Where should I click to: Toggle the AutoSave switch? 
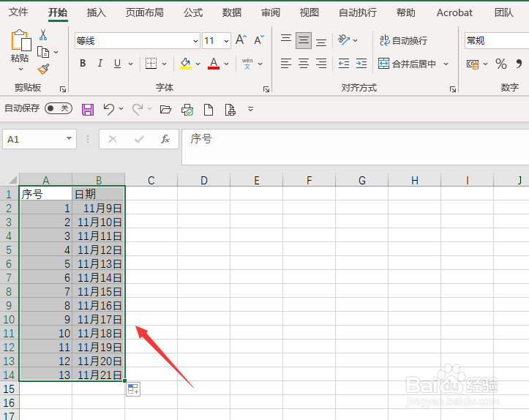click(x=59, y=108)
